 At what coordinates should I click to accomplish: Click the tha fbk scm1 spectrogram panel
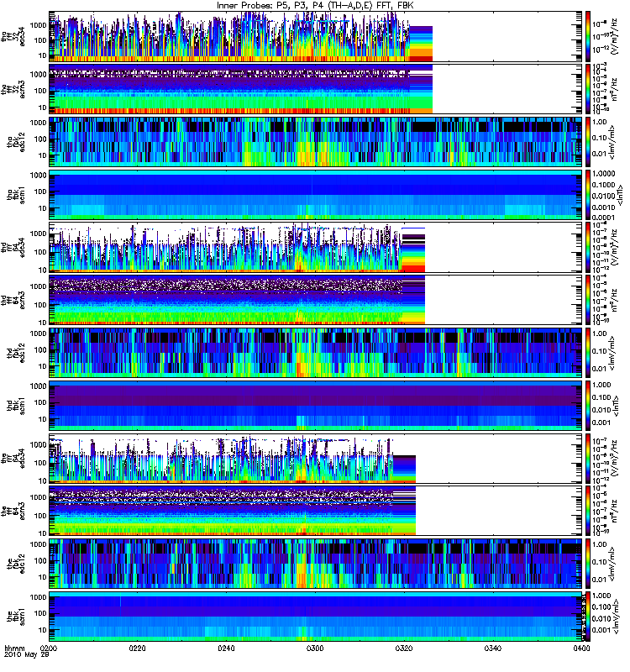click(316, 195)
